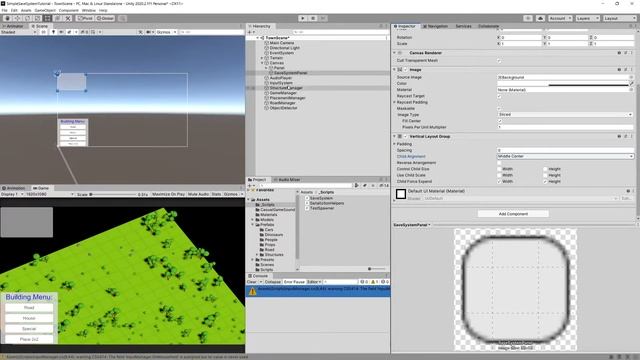The width and height of the screenshot is (640, 360).
Task: Collapse the Canvas item in Hierarchy
Action: pos(262,63)
